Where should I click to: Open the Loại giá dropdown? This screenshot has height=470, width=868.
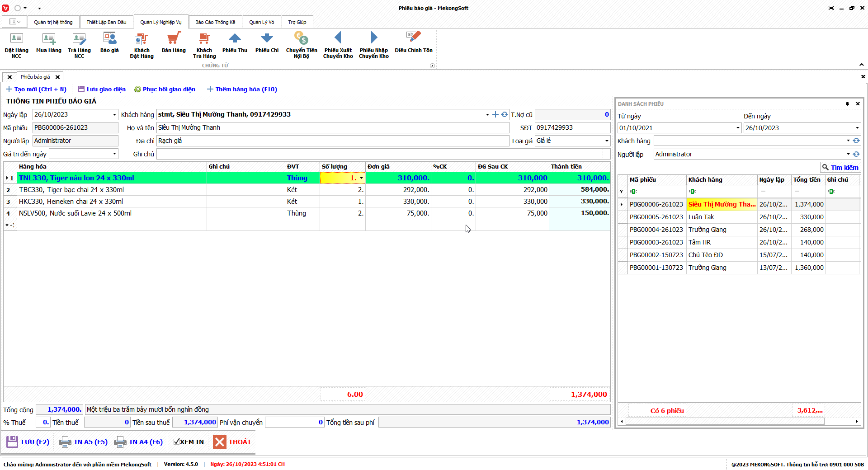coord(606,141)
